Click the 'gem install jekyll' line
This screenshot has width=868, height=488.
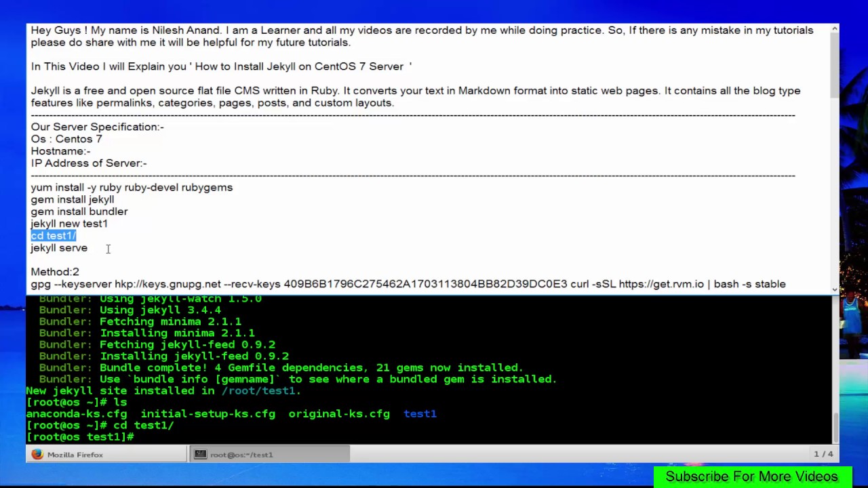coord(73,199)
